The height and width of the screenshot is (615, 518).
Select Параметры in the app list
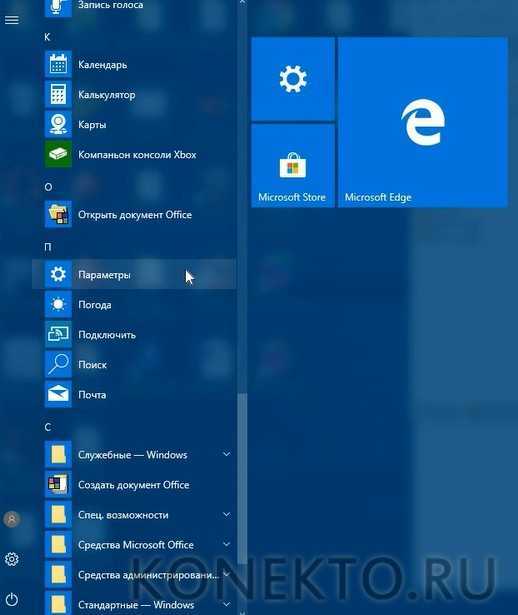tap(134, 274)
